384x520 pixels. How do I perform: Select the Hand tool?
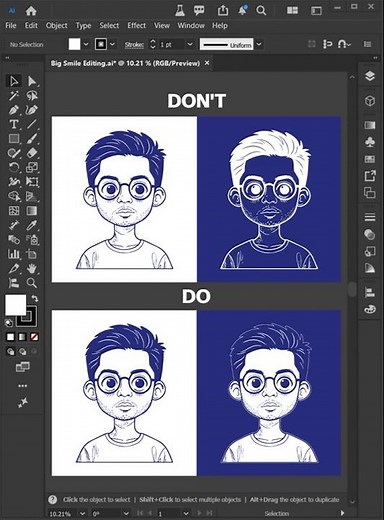click(x=32, y=268)
